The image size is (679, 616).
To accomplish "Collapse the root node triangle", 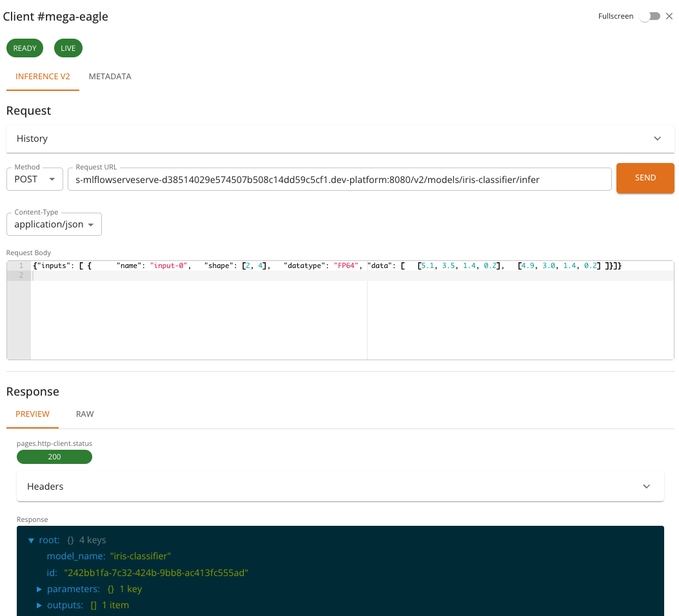I will point(31,541).
